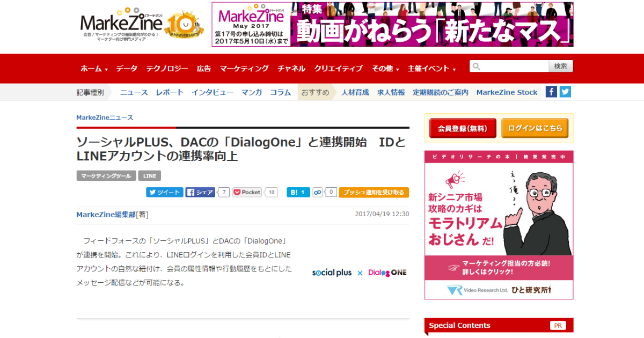Filter articles by インタビュー
The image size is (644, 338).
coord(213,92)
